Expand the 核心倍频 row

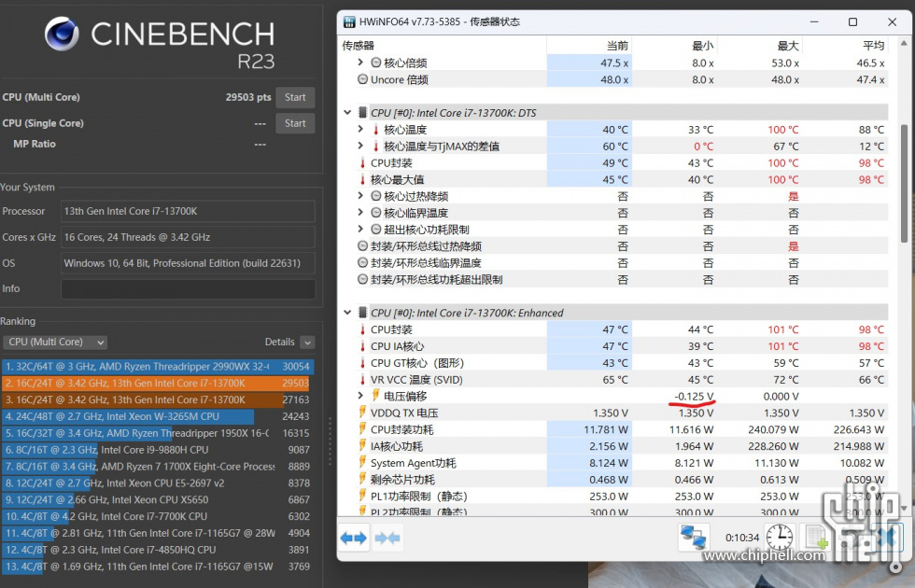point(360,63)
